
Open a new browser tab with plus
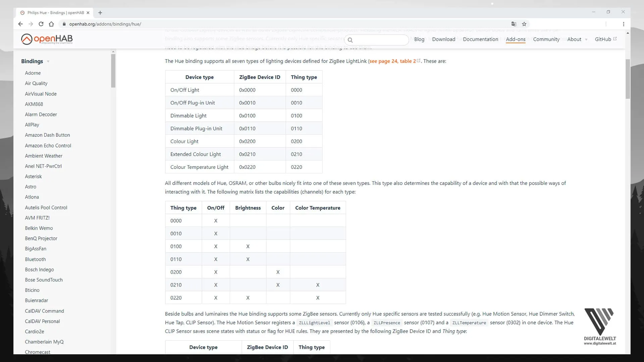pos(100,13)
